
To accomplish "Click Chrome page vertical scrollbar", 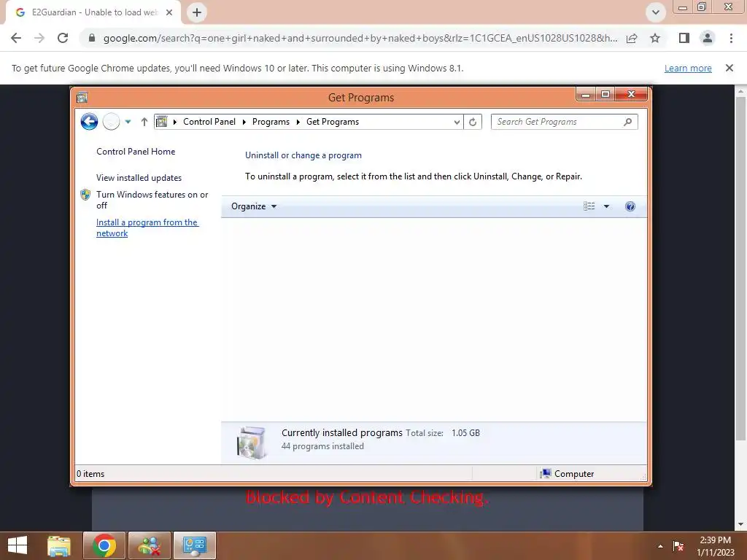I will coord(741,269).
